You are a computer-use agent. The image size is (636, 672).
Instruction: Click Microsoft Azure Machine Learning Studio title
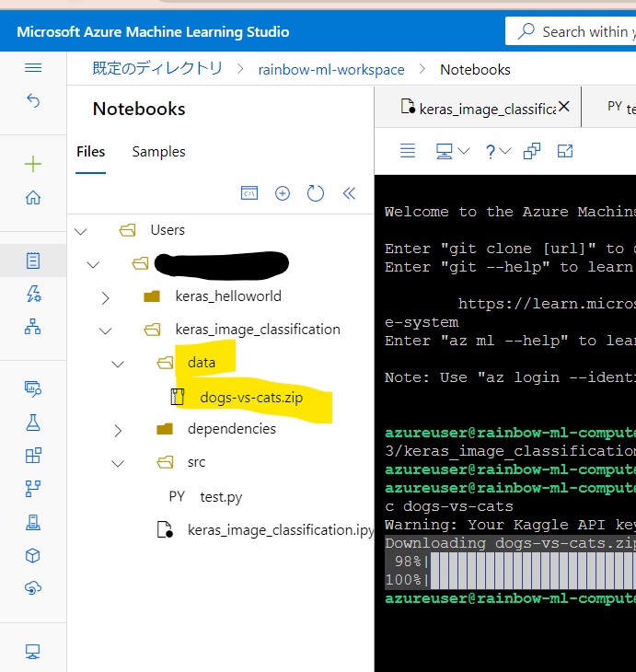[x=153, y=31]
